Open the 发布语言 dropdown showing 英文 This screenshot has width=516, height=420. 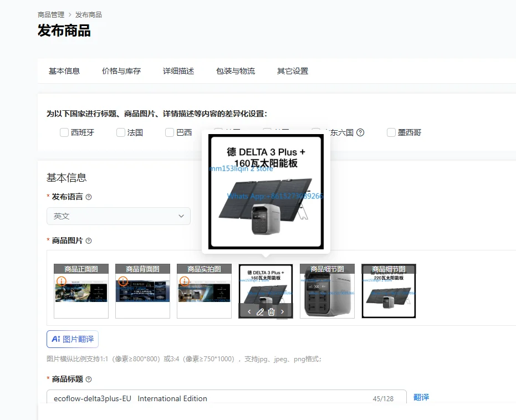[119, 216]
